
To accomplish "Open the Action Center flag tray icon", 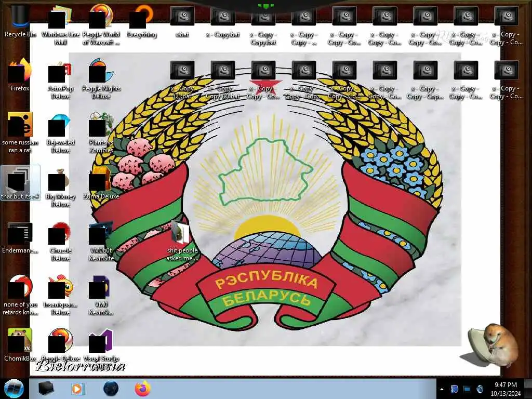I will tap(454, 389).
